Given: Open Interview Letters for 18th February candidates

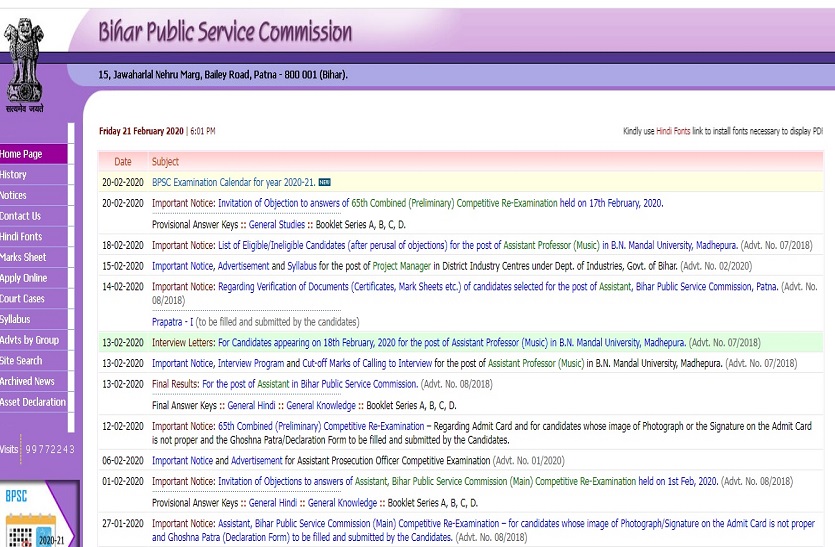Looking at the screenshot, I should (x=452, y=343).
